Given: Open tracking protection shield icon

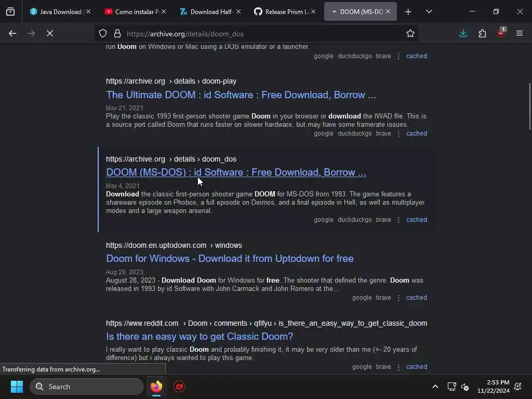Looking at the screenshot, I should (x=103, y=33).
